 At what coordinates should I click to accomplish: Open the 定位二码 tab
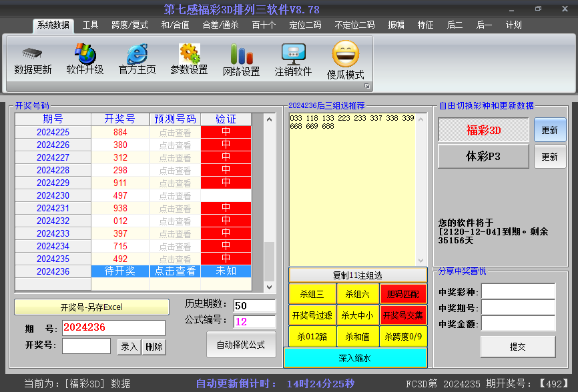click(x=305, y=25)
